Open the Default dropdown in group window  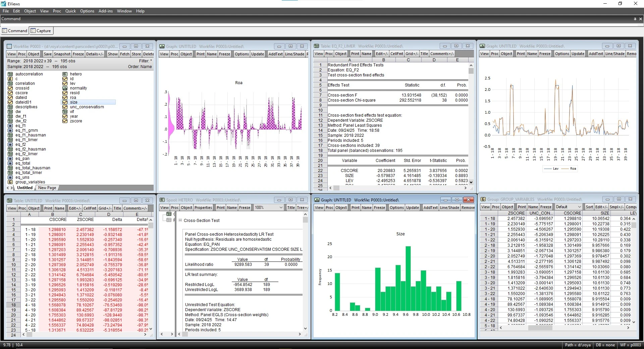(579, 207)
